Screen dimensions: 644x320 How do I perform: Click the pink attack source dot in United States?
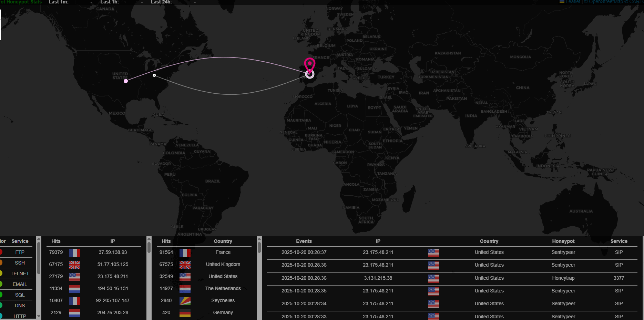[x=126, y=81]
